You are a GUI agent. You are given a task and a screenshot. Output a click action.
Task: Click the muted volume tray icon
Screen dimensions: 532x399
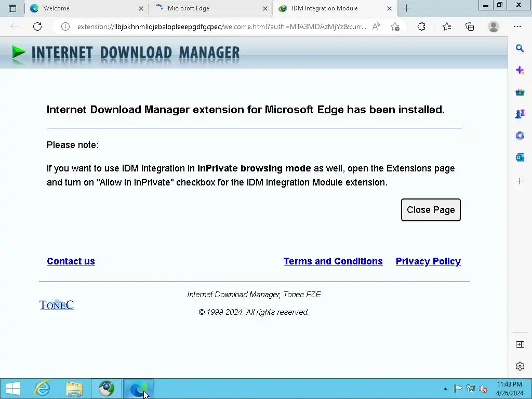(x=483, y=389)
